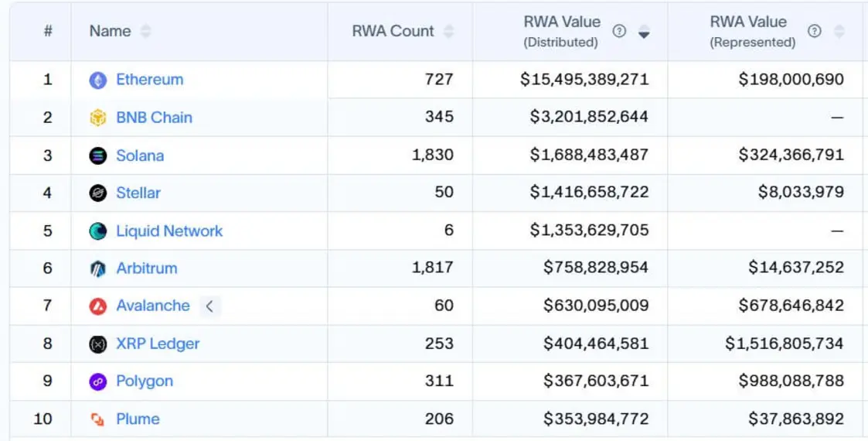868x441 pixels.
Task: Sort by RWA Value Represented arrows
Action: point(839,31)
